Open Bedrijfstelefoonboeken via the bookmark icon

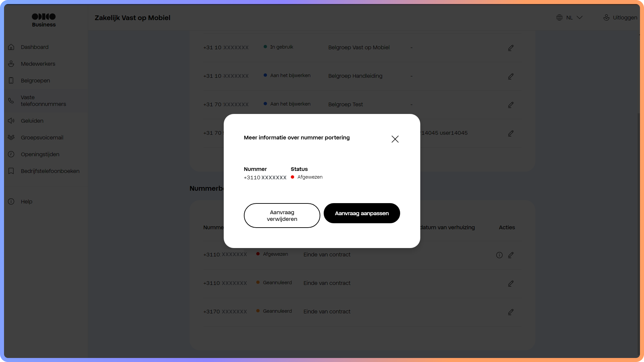coord(11,171)
